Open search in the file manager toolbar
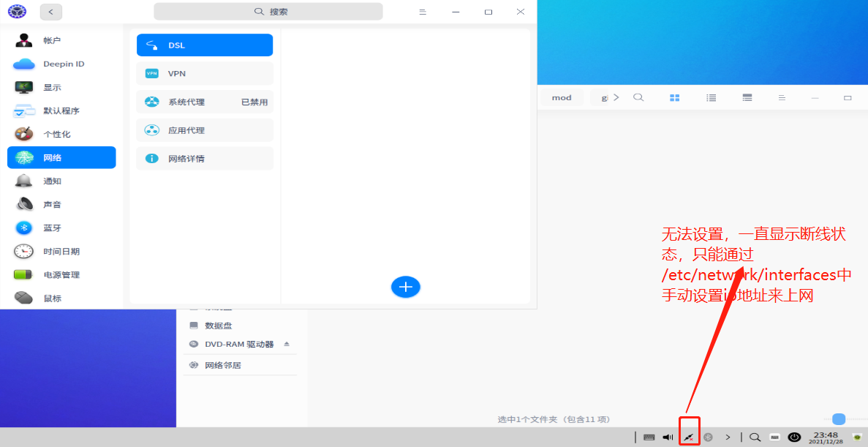The height and width of the screenshot is (447, 868). pyautogui.click(x=638, y=97)
